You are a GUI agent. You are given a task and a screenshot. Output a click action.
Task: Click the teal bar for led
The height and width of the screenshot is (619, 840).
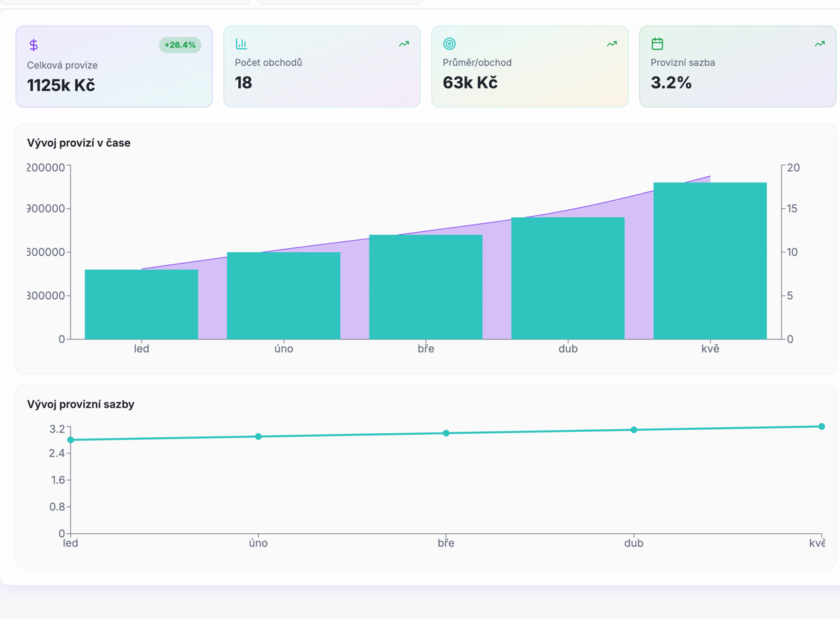(x=142, y=304)
